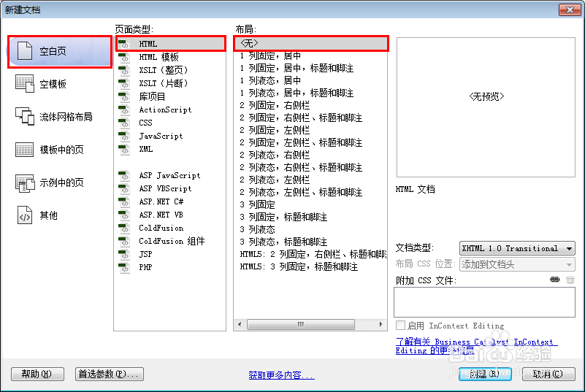The image size is (585, 392).
Task: Click the ActionScript file icon
Action: (x=124, y=109)
